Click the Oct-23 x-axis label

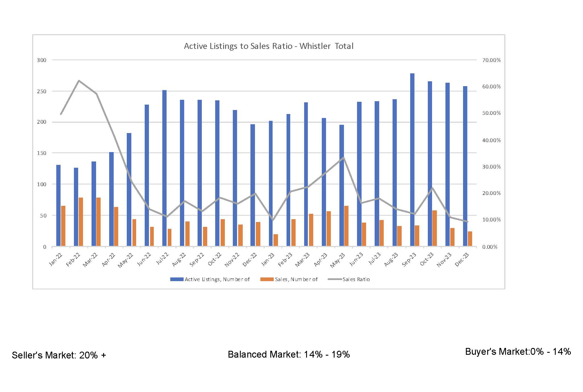coord(427,259)
